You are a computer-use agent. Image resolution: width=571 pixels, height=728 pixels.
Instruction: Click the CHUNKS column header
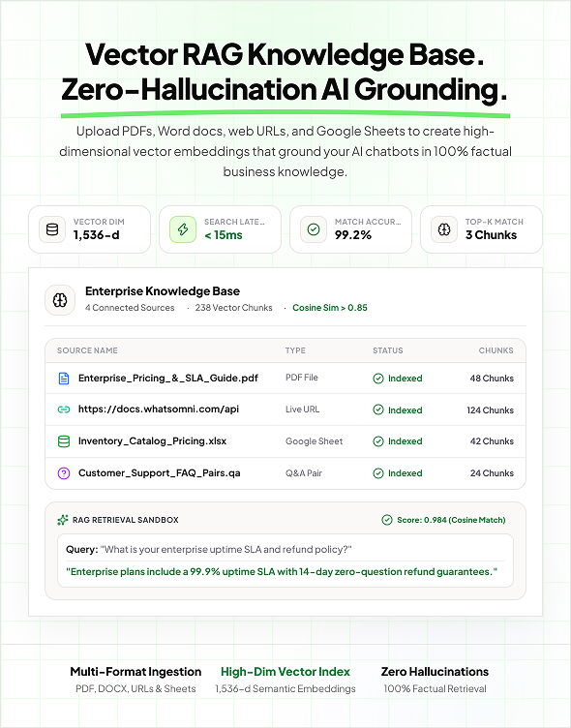coord(496,350)
